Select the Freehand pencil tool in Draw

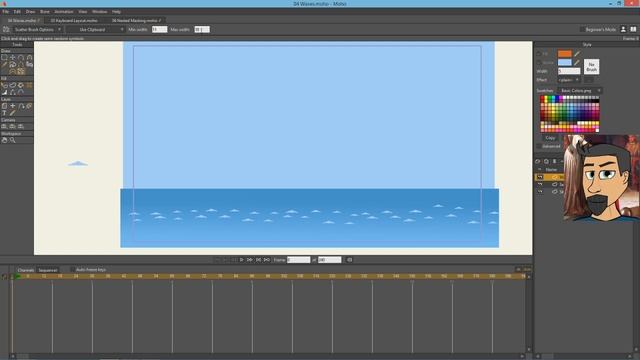pos(4,64)
